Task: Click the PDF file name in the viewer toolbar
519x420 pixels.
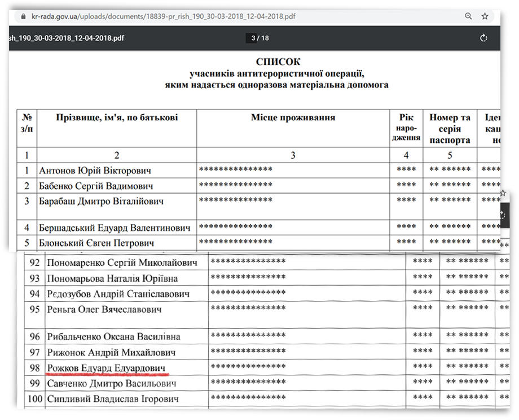Action: coord(66,38)
